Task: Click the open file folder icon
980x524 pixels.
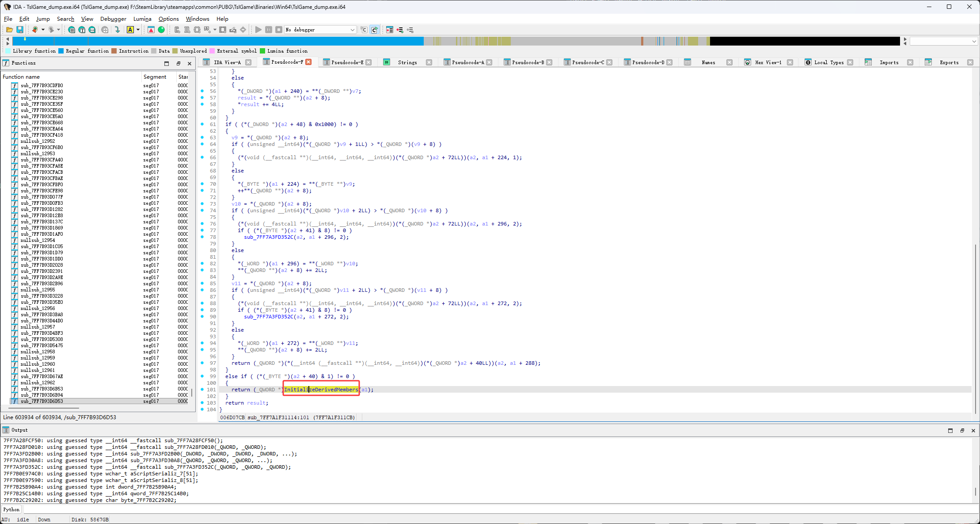Action: pyautogui.click(x=9, y=30)
